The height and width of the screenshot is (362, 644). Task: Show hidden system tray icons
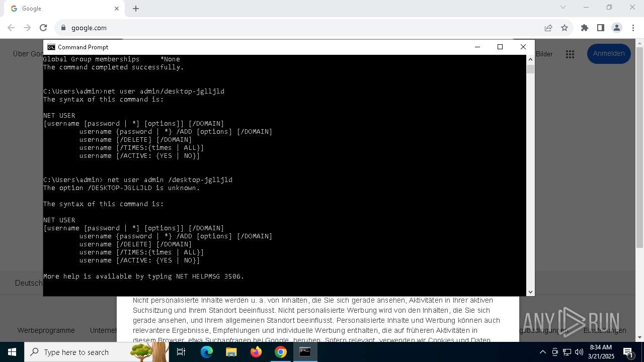coord(542,352)
